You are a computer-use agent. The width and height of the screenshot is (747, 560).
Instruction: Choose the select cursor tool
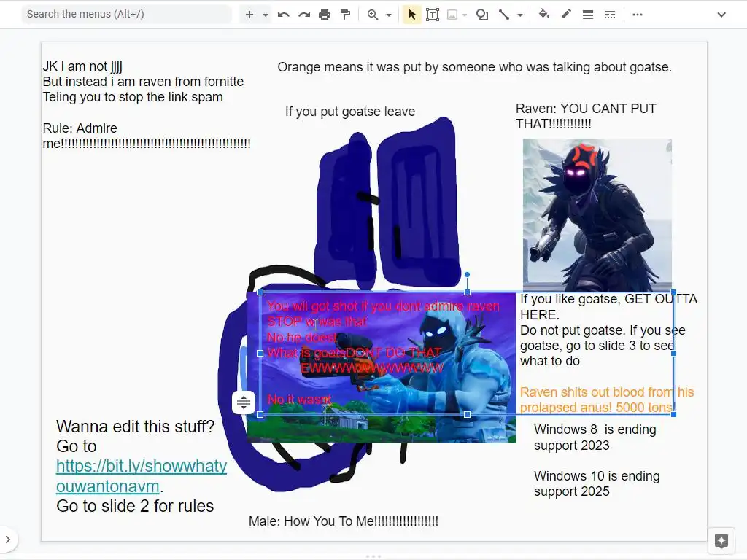pos(412,15)
